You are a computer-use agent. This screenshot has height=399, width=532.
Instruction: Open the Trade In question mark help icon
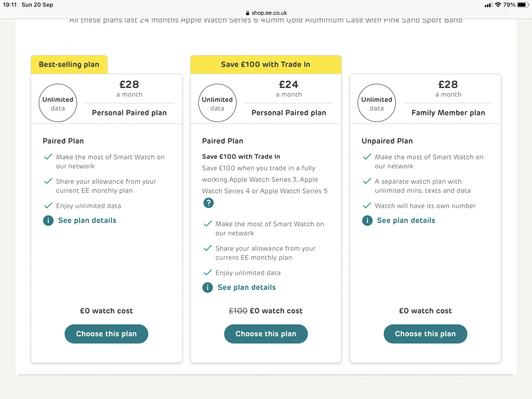pyautogui.click(x=209, y=203)
